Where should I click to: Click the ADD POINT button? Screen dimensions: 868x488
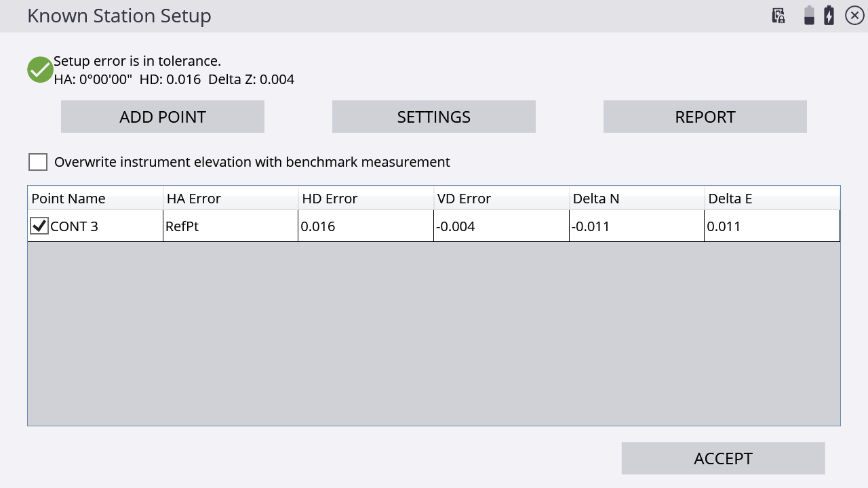coord(163,117)
